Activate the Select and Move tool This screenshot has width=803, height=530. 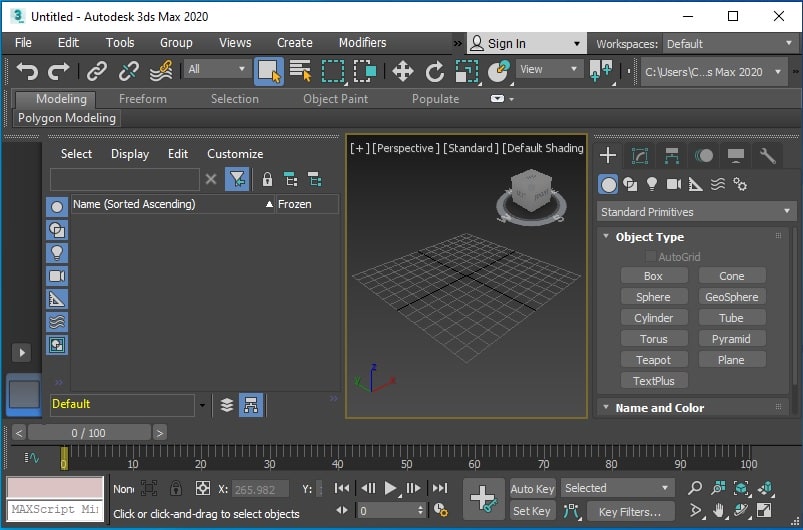tap(403, 71)
